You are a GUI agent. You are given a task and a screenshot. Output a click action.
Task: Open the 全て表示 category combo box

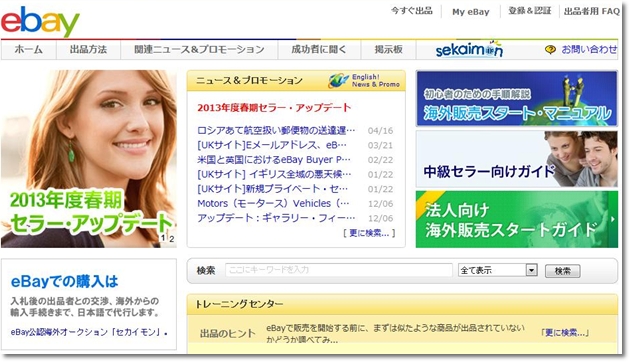[x=498, y=270]
